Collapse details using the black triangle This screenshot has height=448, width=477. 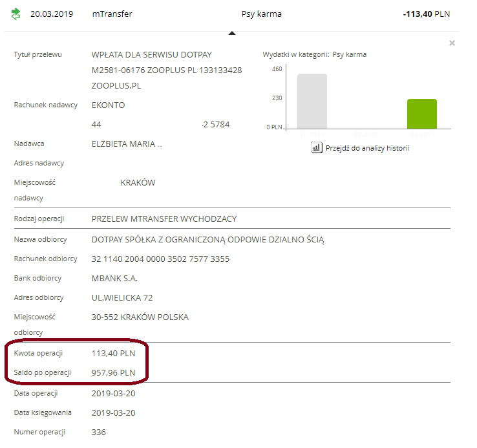pyautogui.click(x=232, y=32)
